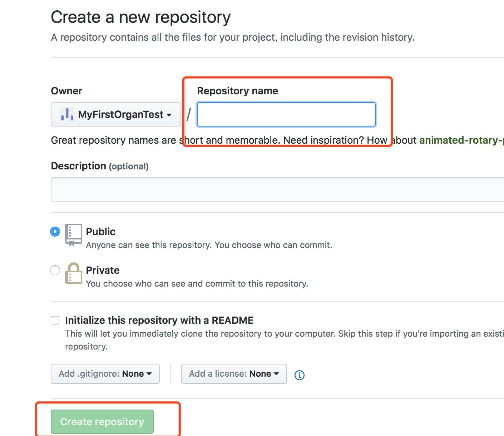Enable Initialize this repository with a README
Screen dimensions: 504x436
click(x=55, y=320)
